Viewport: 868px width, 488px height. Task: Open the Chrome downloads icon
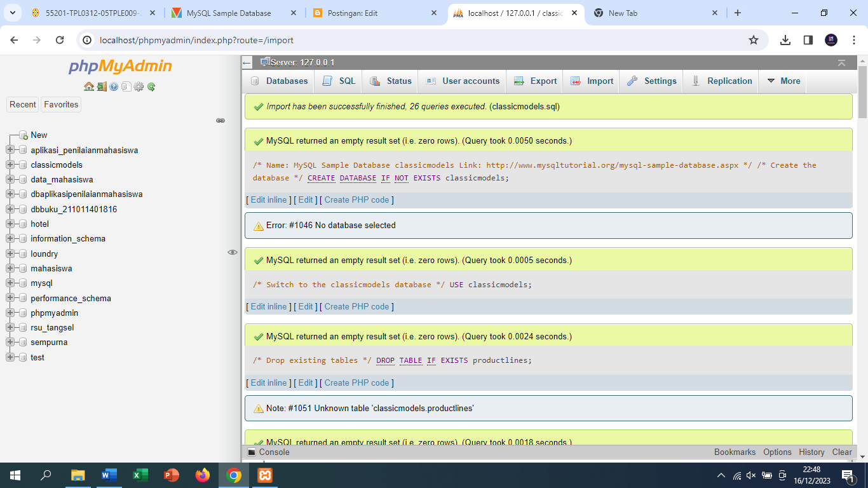click(785, 40)
